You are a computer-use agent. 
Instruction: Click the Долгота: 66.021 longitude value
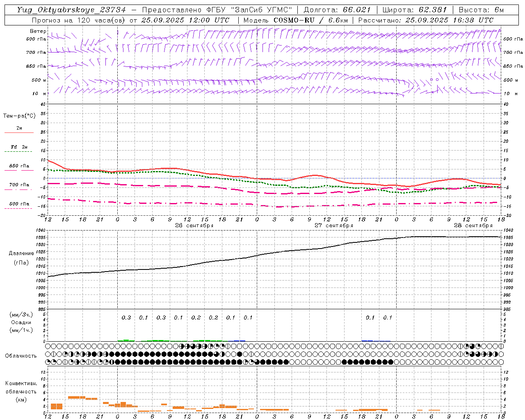point(337,10)
